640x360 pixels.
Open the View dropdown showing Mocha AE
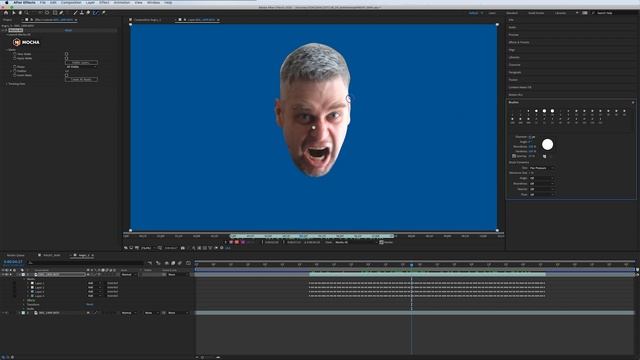click(x=356, y=242)
